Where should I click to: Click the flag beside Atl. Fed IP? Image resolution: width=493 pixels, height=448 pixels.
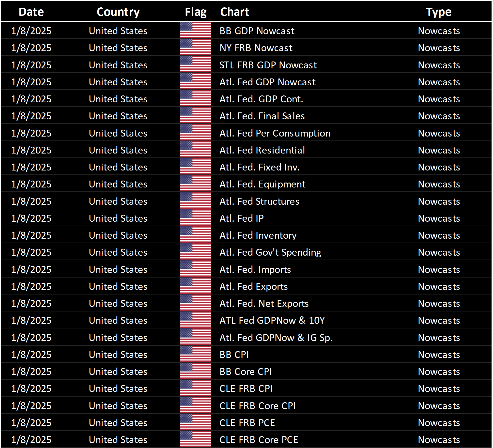pos(195,218)
